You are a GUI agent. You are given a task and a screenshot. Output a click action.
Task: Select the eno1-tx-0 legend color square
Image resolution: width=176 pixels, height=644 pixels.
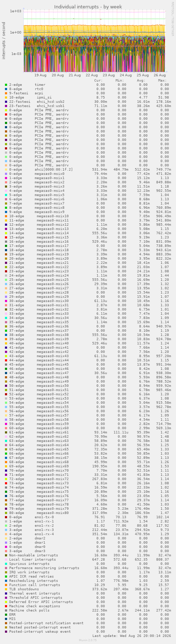coord(6,517)
